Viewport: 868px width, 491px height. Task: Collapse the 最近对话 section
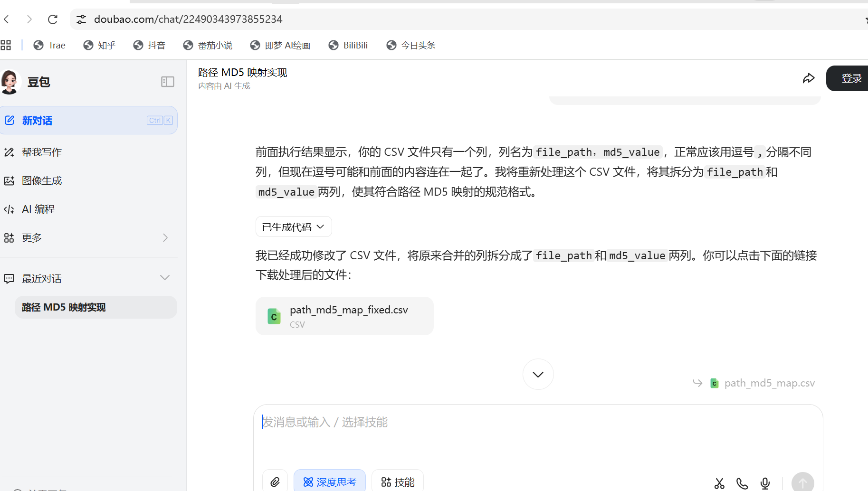(165, 278)
